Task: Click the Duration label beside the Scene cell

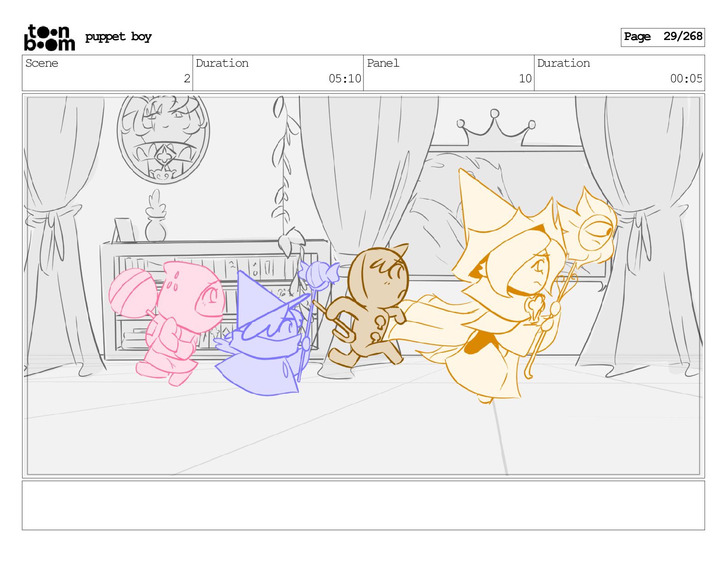Action: [x=222, y=63]
